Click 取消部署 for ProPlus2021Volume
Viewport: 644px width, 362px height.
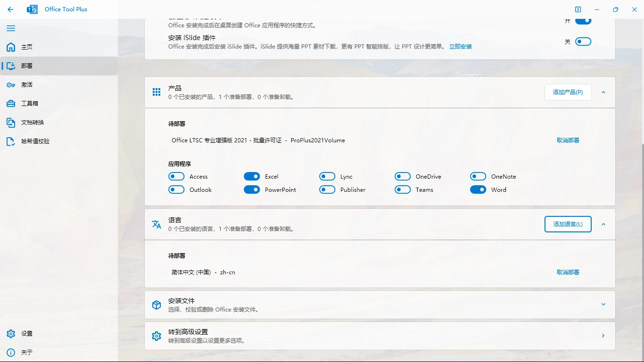pos(568,140)
